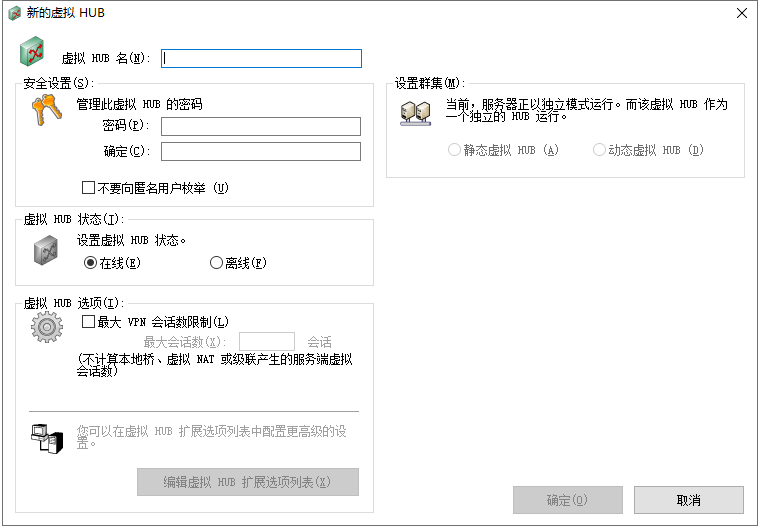Open 编辑虚拟 HUB 扩展选项列表 button
760x528 pixels.
pyautogui.click(x=247, y=482)
